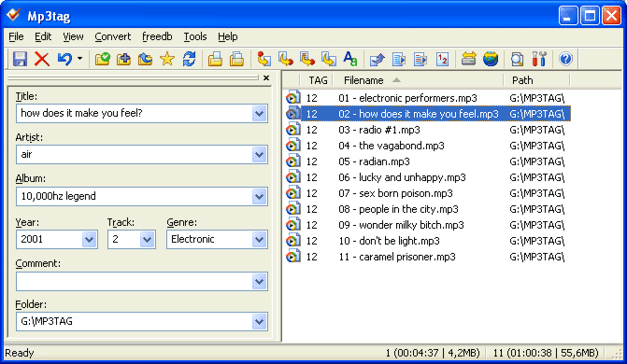Image resolution: width=627 pixels, height=364 pixels.
Task: Open Options with the tools icon
Action: point(539,59)
